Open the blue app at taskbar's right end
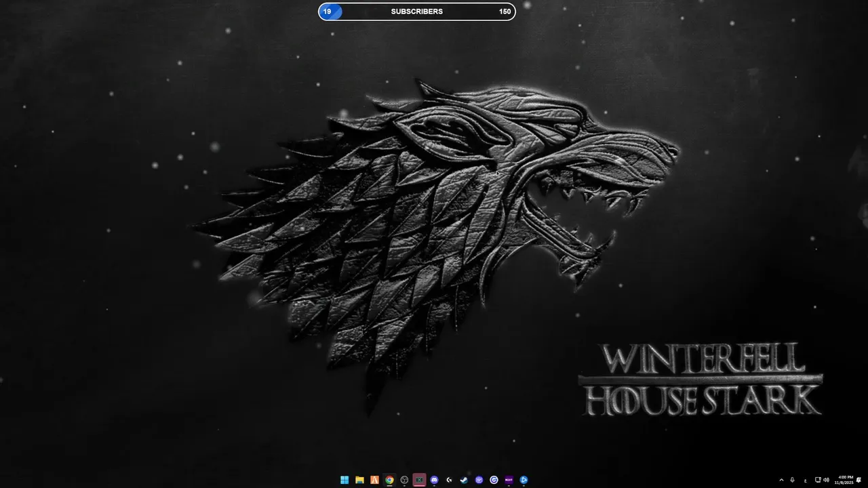The image size is (868, 488). [524, 480]
